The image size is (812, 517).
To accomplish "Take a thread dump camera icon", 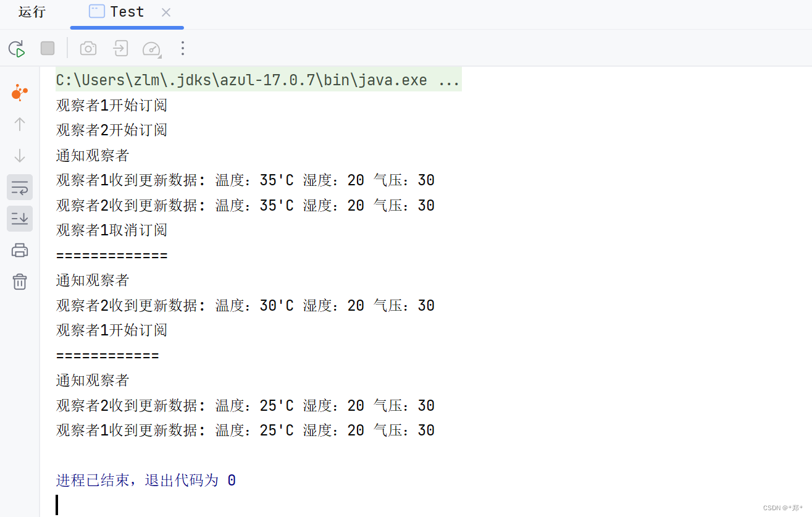I will [88, 48].
